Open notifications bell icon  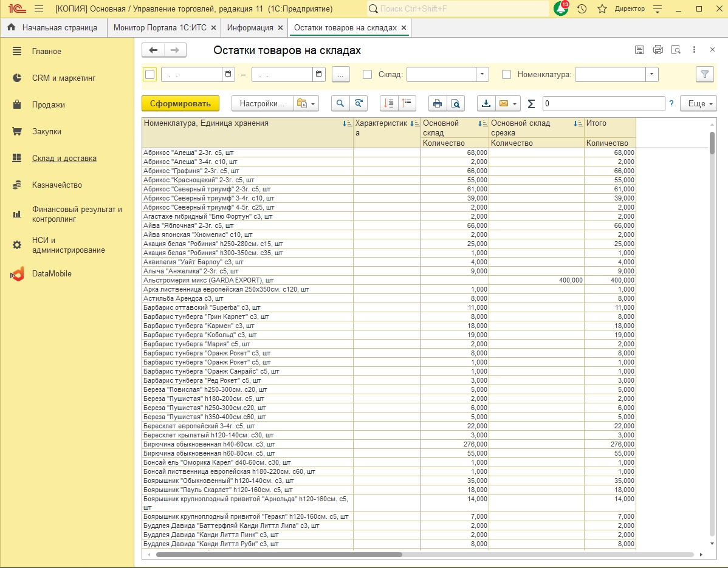[x=561, y=9]
